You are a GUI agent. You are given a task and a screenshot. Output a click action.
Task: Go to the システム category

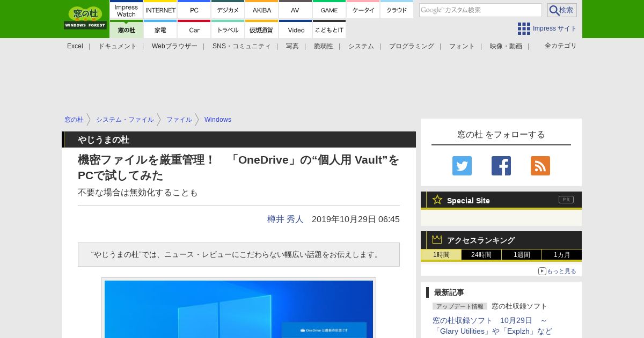tap(361, 46)
